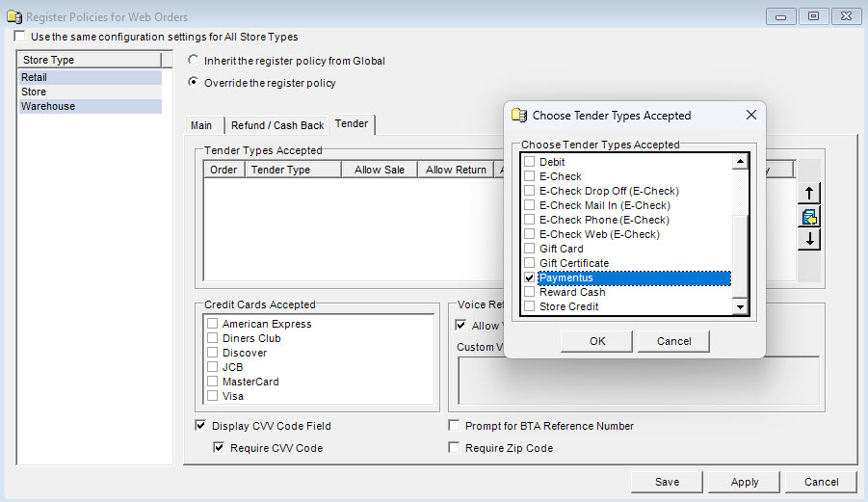The image size is (868, 502).
Task: Select the Warehouse store type
Action: coord(91,106)
